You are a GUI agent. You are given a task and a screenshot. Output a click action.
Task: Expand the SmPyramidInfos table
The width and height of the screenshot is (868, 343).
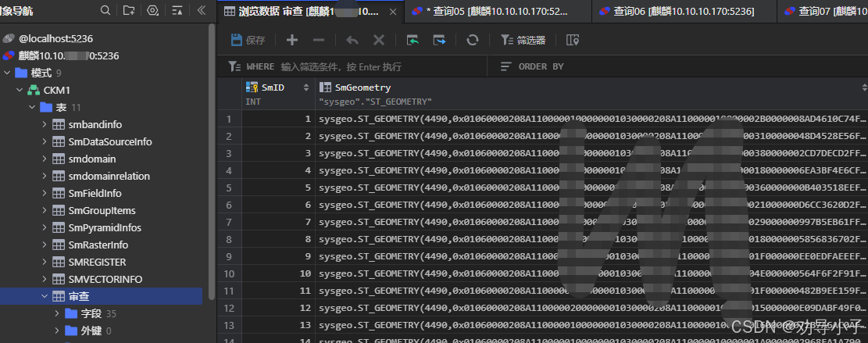pos(45,227)
